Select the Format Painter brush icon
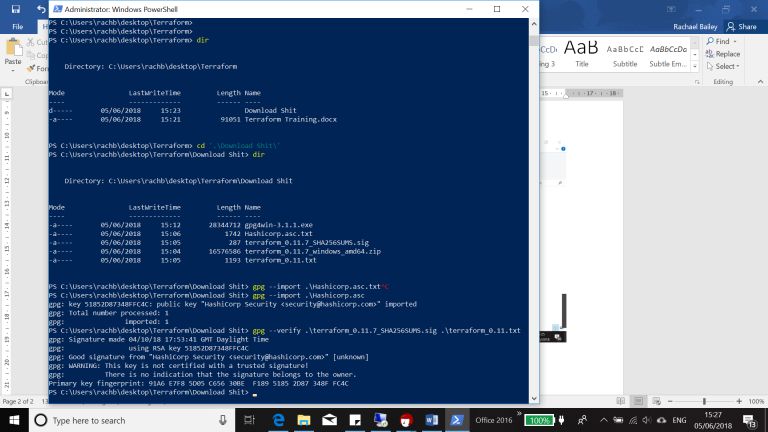This screenshot has width=768, height=432. pyautogui.click(x=31, y=69)
